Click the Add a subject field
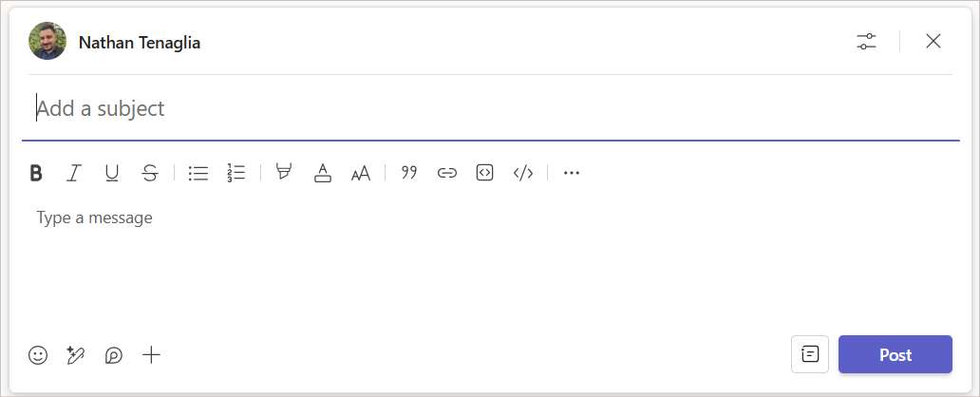The width and height of the screenshot is (980, 397). (491, 109)
